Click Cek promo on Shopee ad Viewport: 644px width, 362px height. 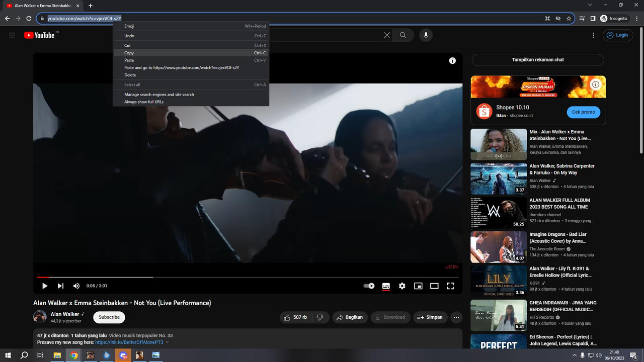pos(583,112)
